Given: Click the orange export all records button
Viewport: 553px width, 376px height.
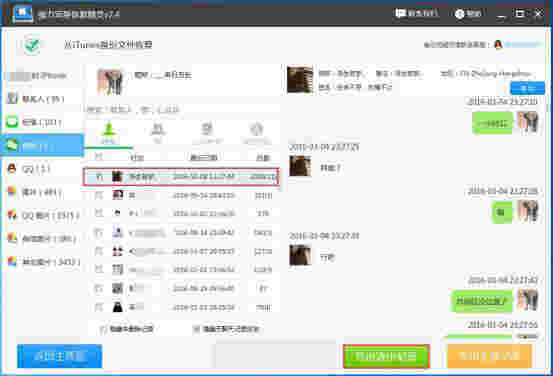Looking at the screenshot, I should pyautogui.click(x=490, y=356).
